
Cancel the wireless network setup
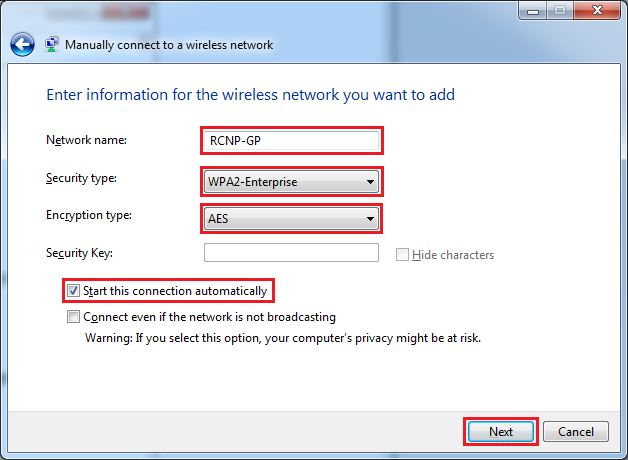point(576,432)
